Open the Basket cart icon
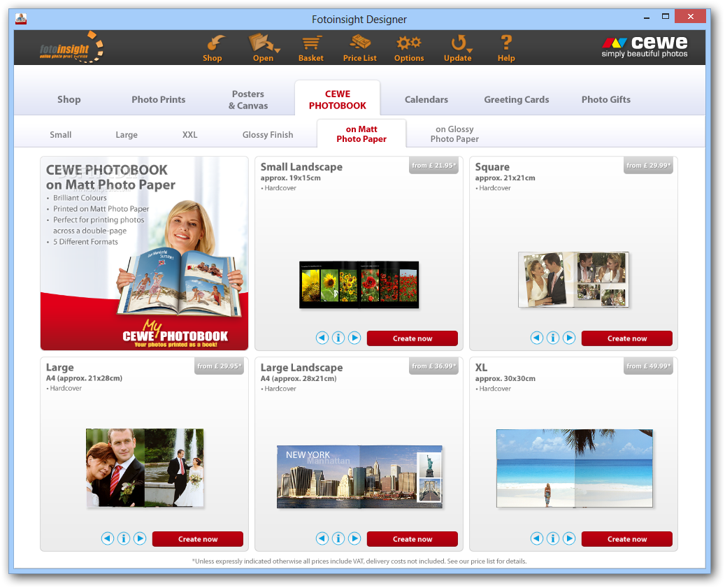The height and width of the screenshot is (588, 725). (311, 48)
